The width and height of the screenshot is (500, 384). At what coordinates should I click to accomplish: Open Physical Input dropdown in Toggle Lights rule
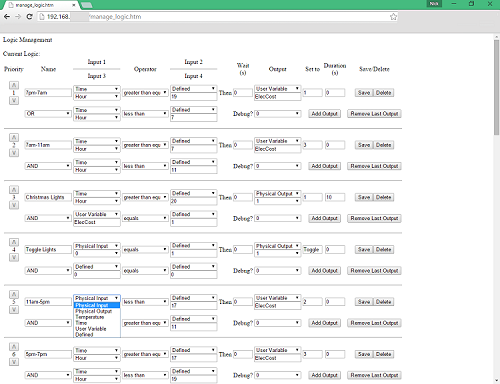pos(97,246)
